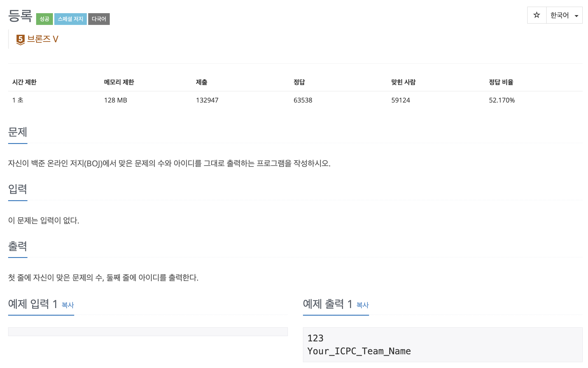Click the 등록 problem title
588x368 pixels.
[x=20, y=16]
